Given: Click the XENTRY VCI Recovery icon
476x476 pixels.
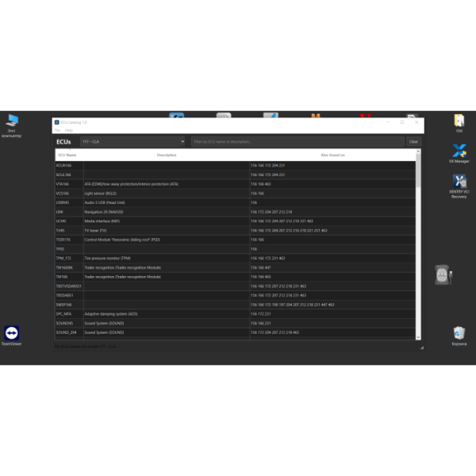Looking at the screenshot, I should [459, 182].
